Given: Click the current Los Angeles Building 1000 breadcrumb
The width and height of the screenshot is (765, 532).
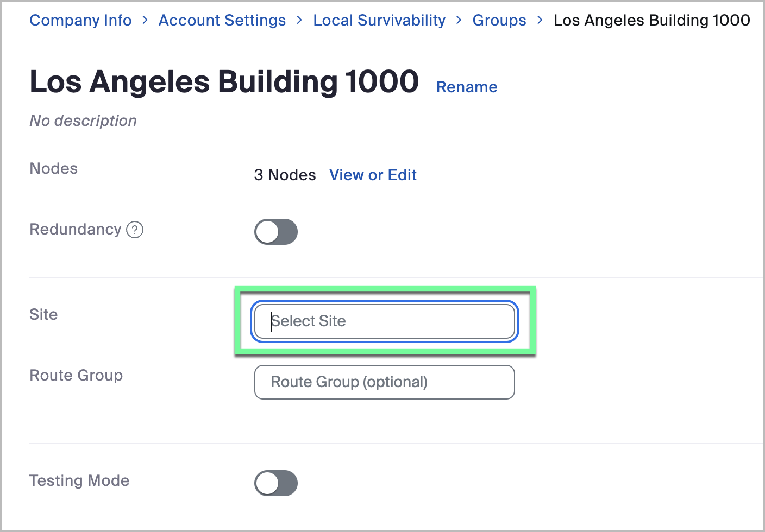Looking at the screenshot, I should 651,20.
